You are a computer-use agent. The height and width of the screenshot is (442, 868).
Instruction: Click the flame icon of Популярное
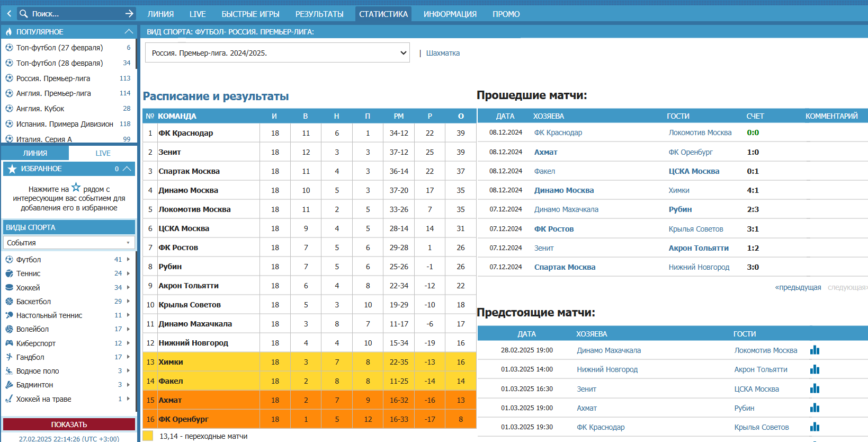[8, 32]
